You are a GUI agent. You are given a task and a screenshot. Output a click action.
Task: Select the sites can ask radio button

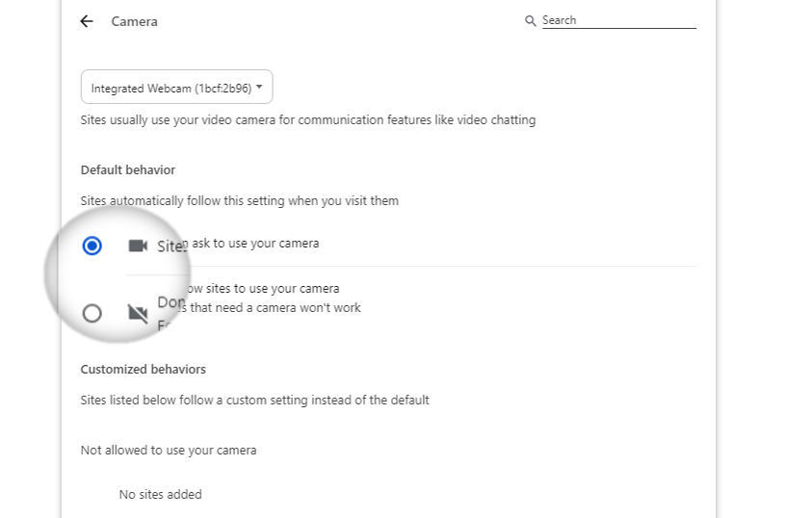tap(92, 246)
